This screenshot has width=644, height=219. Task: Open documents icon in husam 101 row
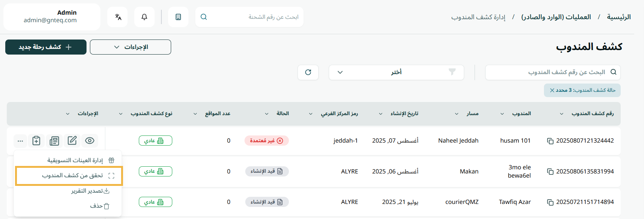click(x=54, y=140)
